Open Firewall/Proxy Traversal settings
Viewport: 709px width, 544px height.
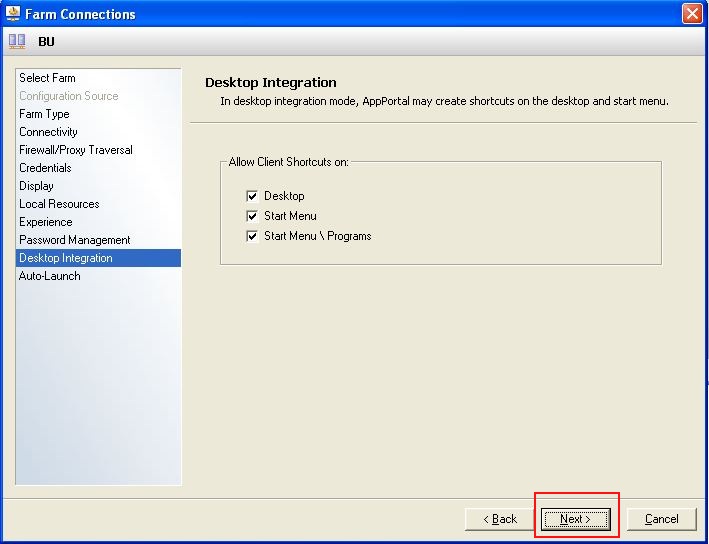point(98,150)
